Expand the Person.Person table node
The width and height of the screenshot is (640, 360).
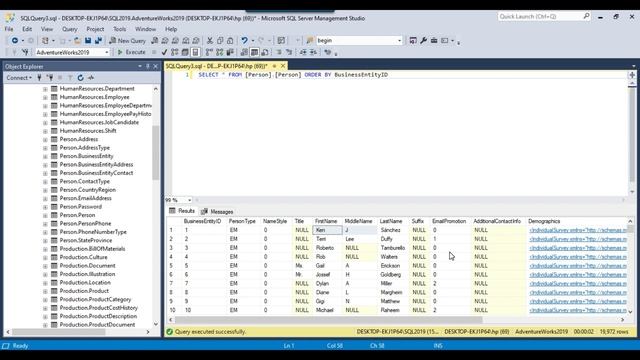tap(45, 215)
